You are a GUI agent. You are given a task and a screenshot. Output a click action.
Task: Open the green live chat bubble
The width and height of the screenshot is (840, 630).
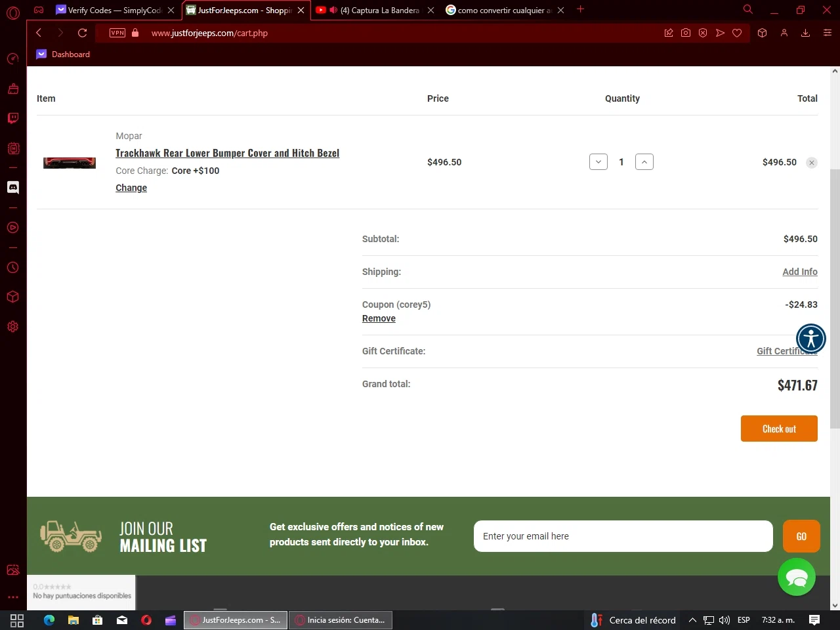click(797, 577)
